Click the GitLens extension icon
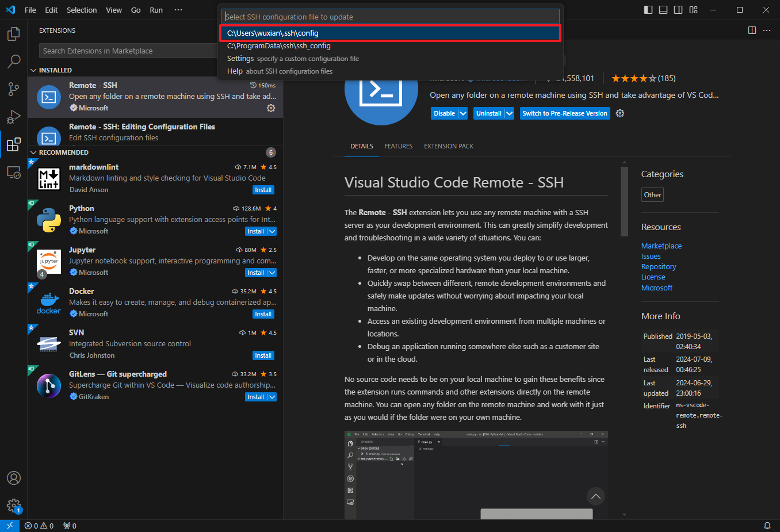This screenshot has height=532, width=780. [x=49, y=386]
